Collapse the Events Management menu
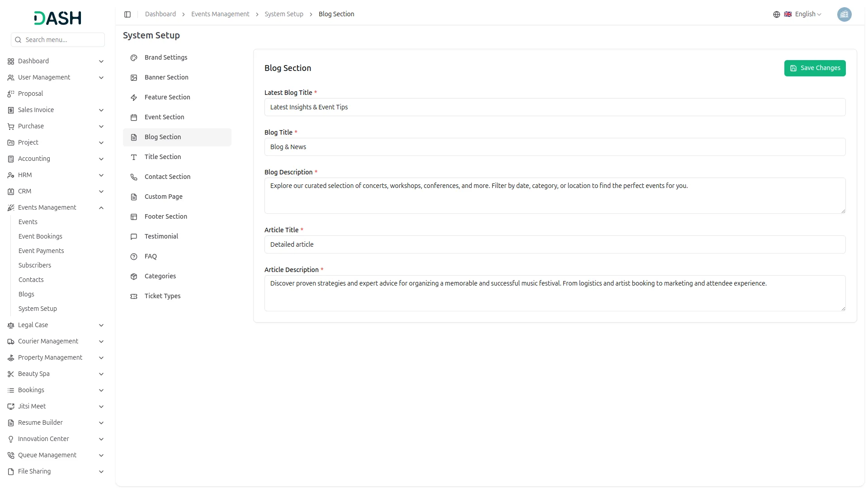The image size is (868, 488). coord(101,208)
